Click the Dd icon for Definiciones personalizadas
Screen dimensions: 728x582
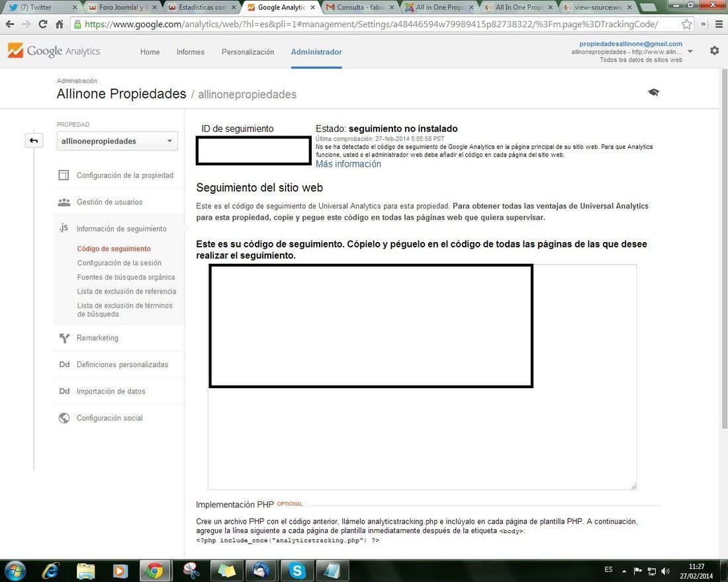point(64,364)
